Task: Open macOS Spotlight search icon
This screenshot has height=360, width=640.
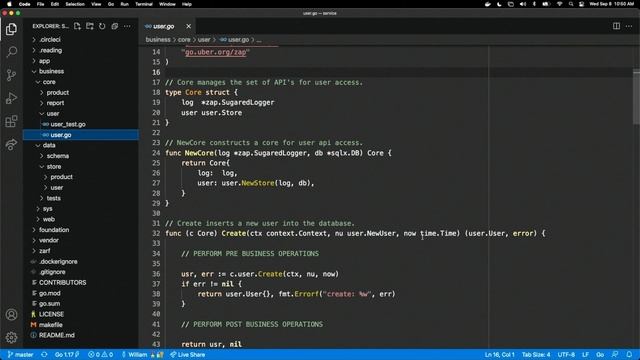Action: pos(571,4)
